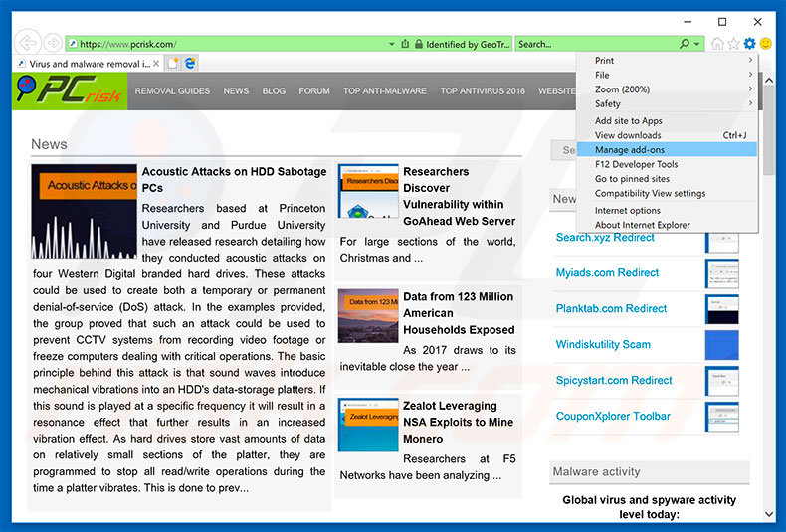The width and height of the screenshot is (786, 532).
Task: Open REMOVAL GUIDES nav item
Action: (172, 91)
